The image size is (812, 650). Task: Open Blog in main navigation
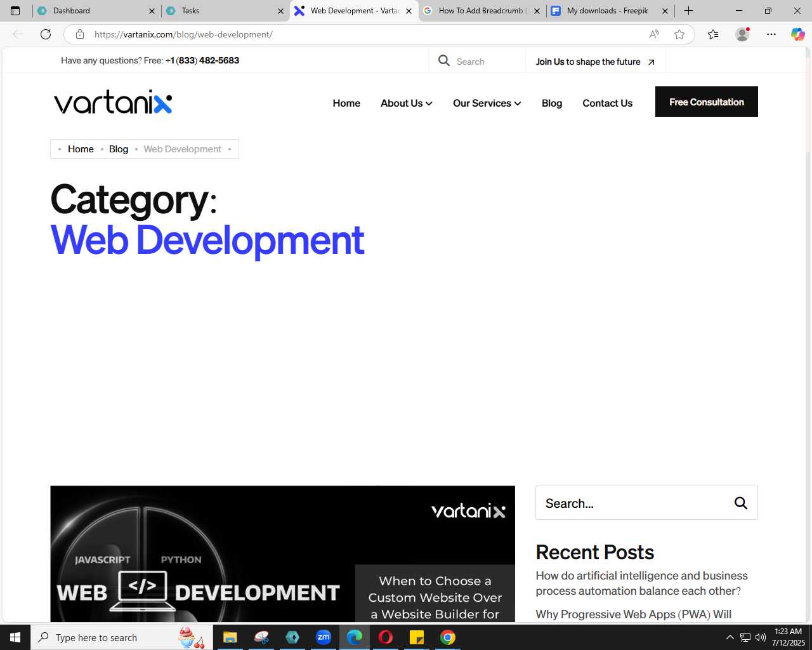(x=552, y=103)
